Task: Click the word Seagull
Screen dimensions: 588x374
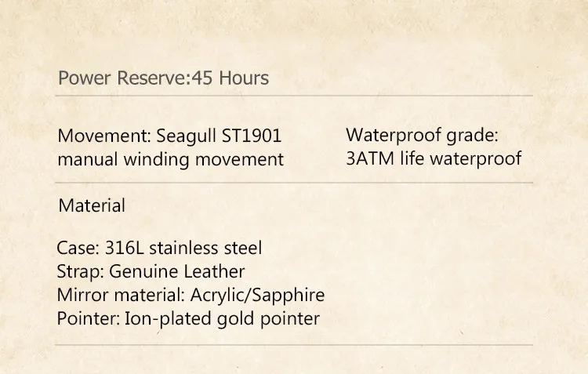Action: click(x=186, y=136)
